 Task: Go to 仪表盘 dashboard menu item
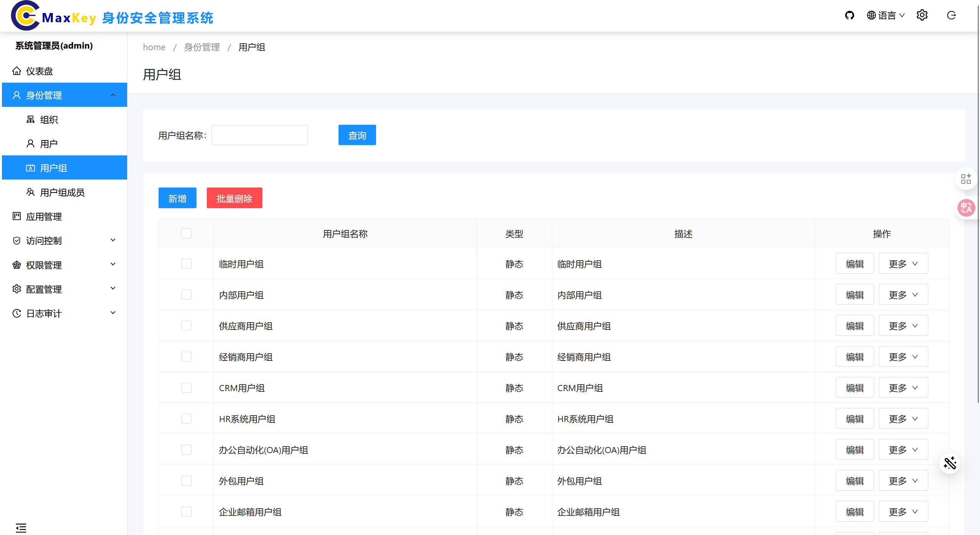[x=39, y=71]
